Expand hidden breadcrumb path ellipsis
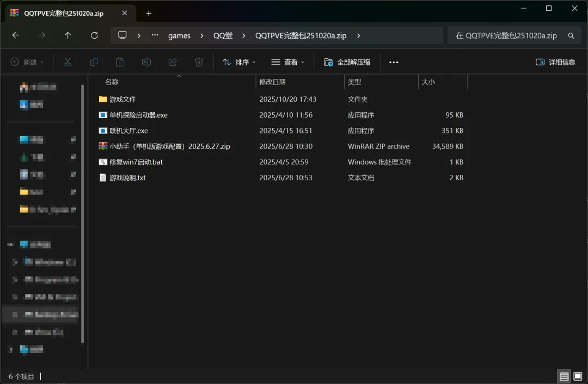This screenshot has height=384, width=588. pyautogui.click(x=155, y=35)
